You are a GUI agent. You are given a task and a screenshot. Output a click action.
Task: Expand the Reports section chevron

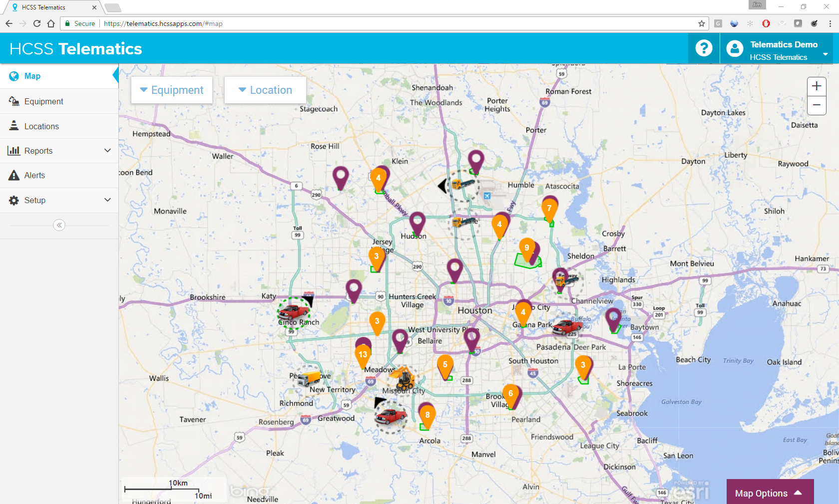click(108, 150)
